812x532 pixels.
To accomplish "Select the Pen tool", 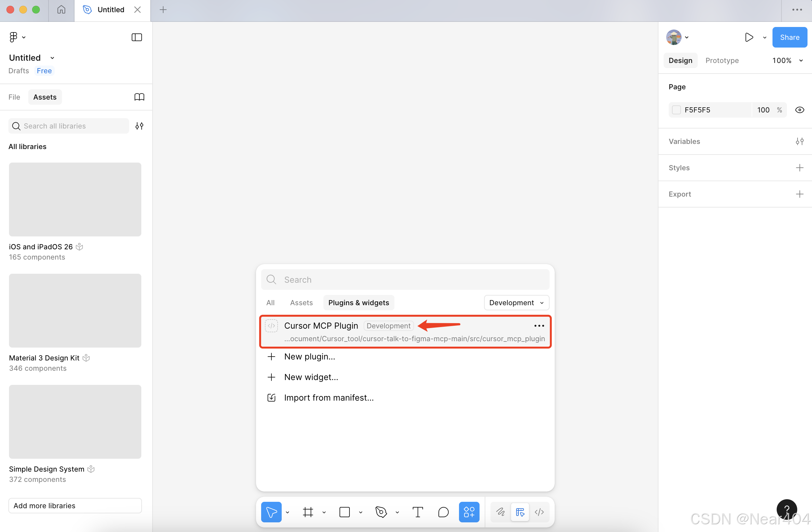I will 381,512.
